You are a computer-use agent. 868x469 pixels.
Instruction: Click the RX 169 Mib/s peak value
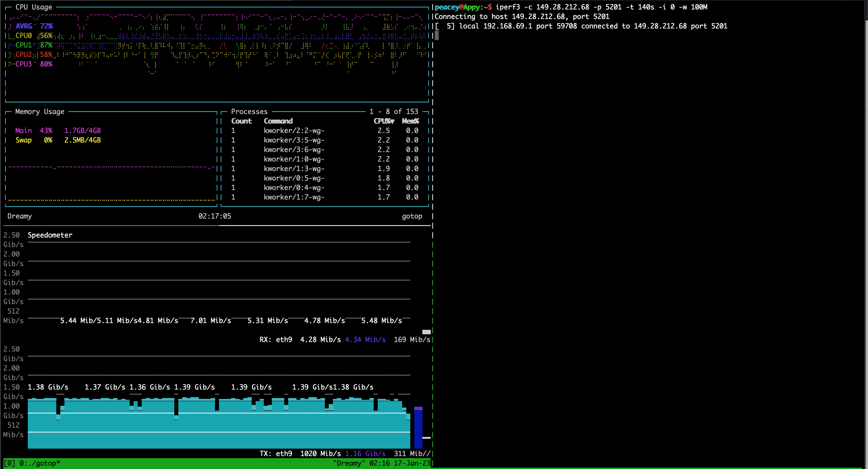[x=412, y=340]
